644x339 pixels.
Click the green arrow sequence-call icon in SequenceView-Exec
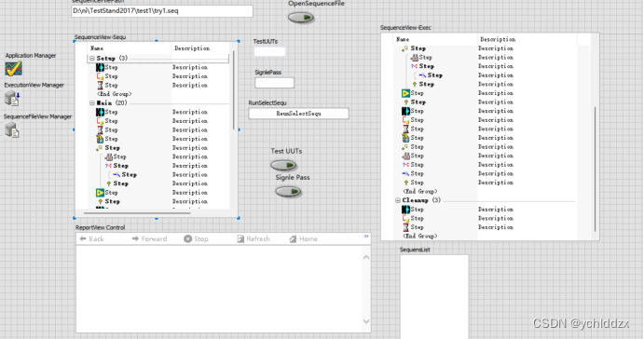click(x=405, y=93)
